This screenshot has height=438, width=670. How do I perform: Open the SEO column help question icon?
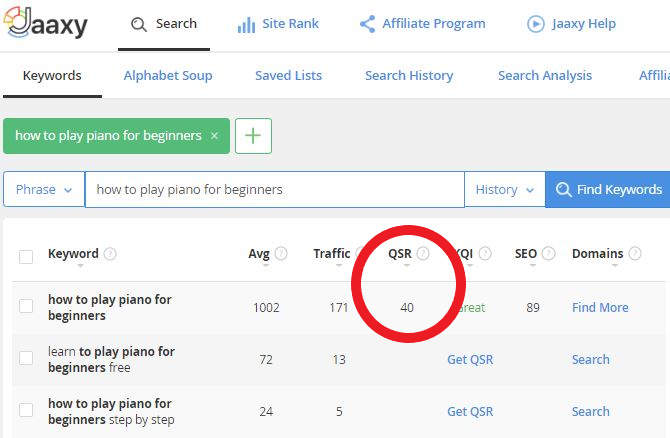click(x=548, y=253)
